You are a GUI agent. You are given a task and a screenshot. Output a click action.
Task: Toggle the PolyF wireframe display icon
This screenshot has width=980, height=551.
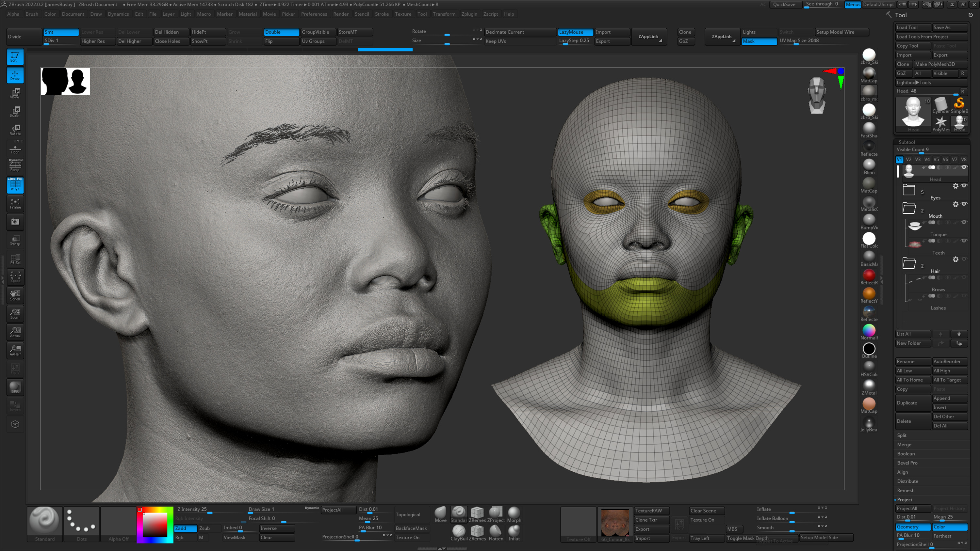point(15,185)
